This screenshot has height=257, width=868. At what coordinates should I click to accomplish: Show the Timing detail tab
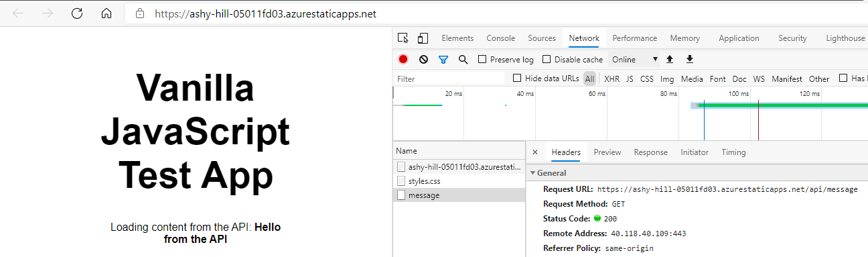coord(733,152)
